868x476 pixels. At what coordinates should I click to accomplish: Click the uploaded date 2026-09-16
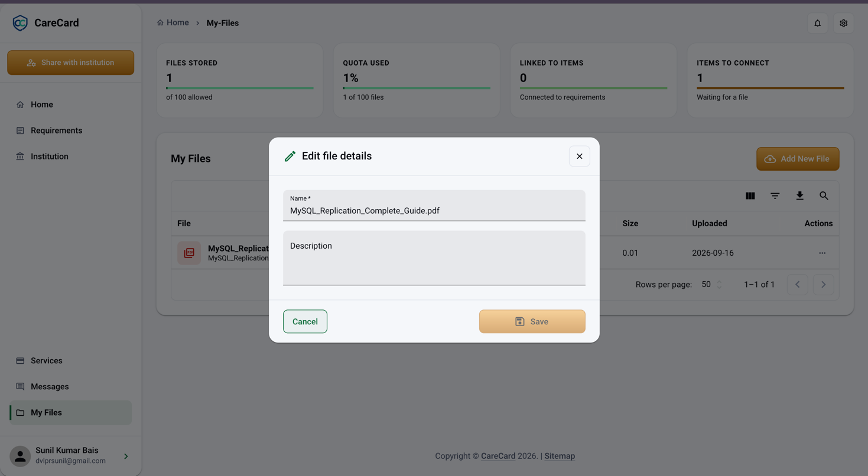pyautogui.click(x=713, y=253)
